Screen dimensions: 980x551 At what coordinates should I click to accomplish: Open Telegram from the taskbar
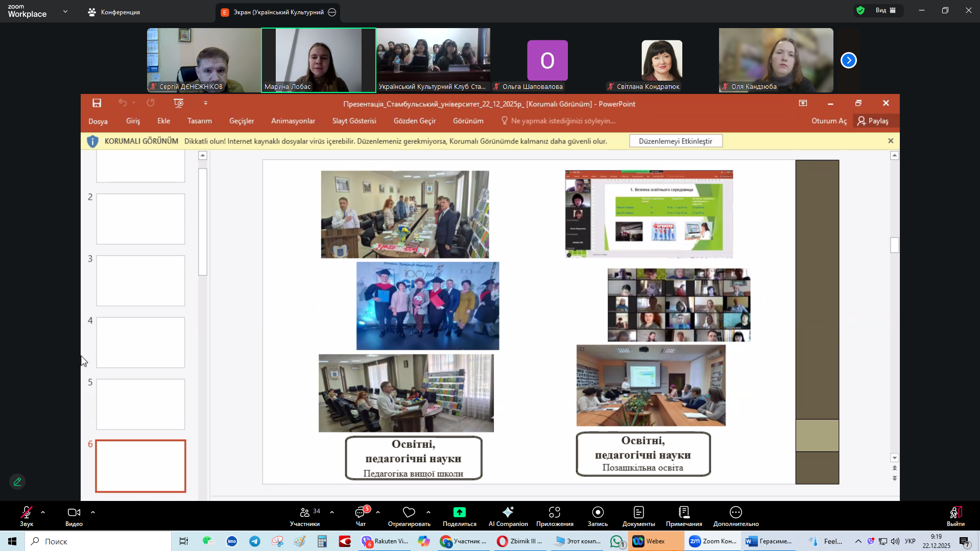[254, 541]
